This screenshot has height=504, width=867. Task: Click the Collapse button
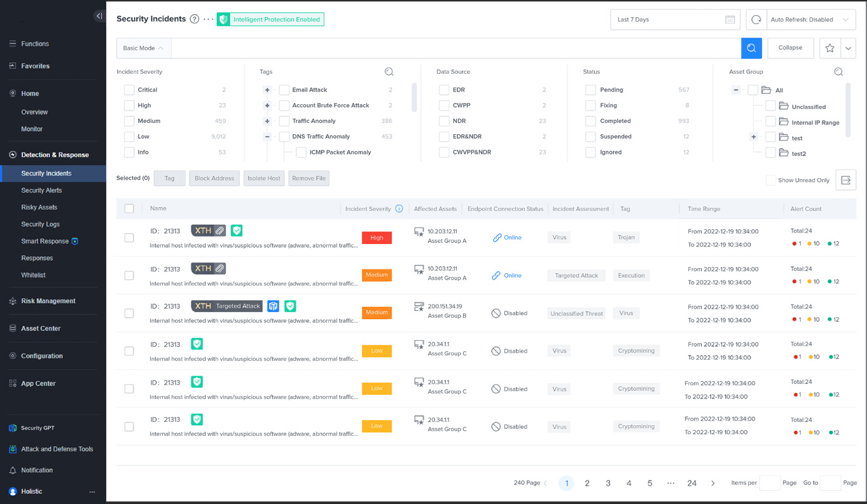[790, 48]
